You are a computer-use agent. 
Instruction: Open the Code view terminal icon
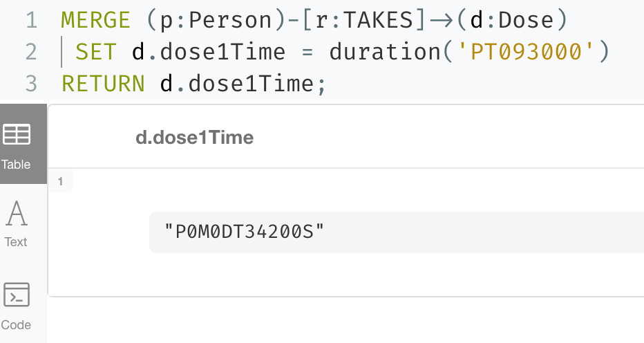(x=17, y=295)
